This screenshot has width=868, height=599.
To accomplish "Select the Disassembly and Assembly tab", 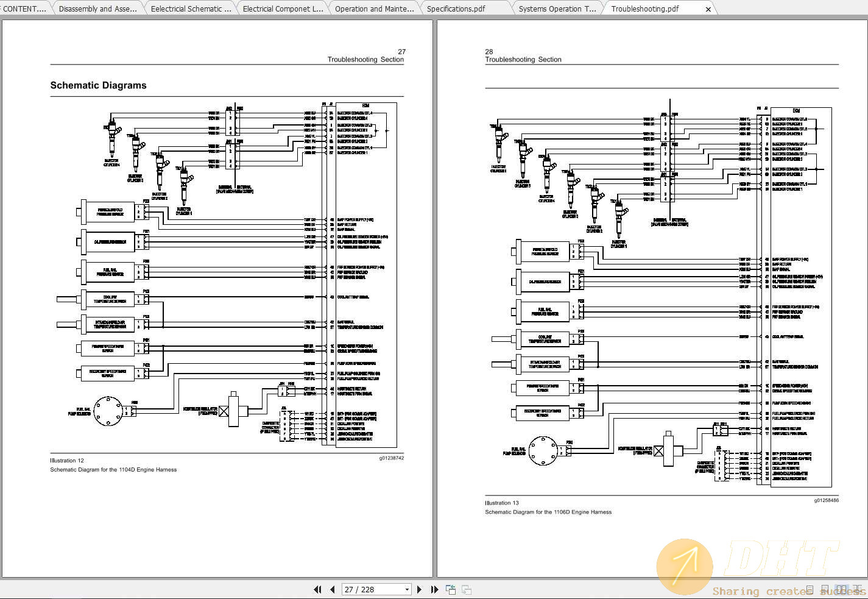I will pyautogui.click(x=97, y=9).
